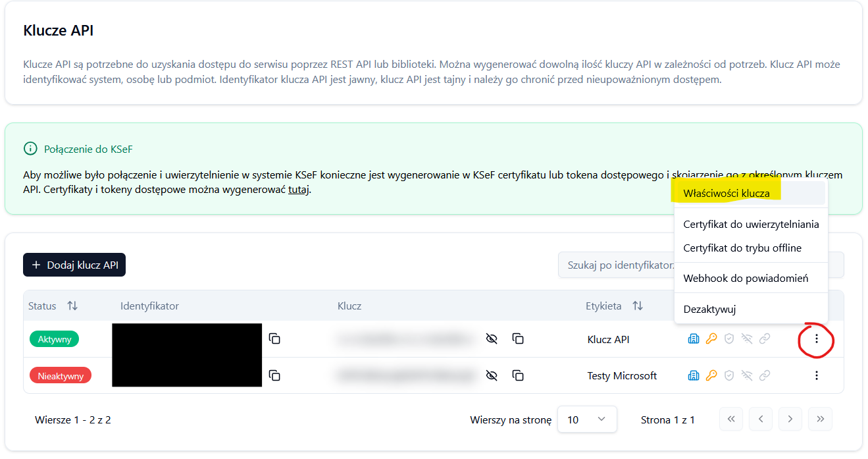Choose Dezaktywuj from context menu
Viewport: 868px width, 459px height.
point(750,309)
